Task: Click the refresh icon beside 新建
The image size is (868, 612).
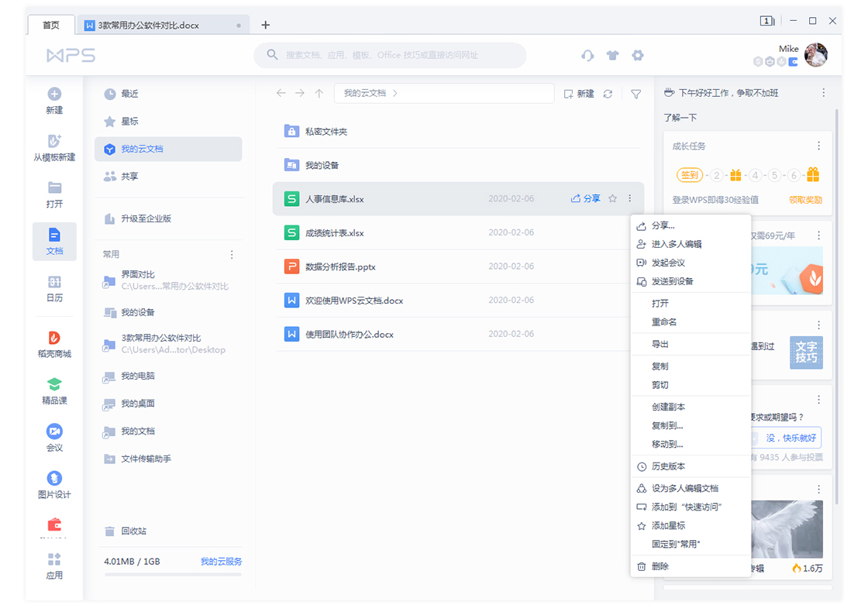Action: tap(608, 94)
